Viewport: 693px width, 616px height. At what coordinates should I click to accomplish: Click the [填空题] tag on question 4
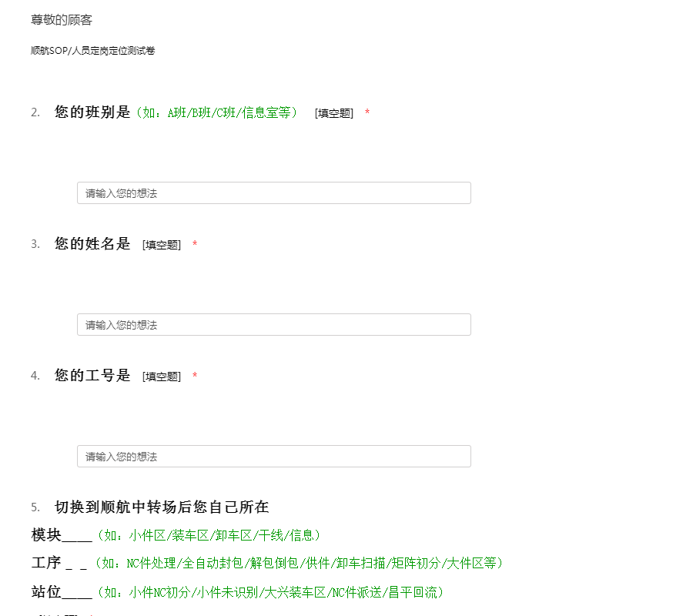click(x=162, y=377)
